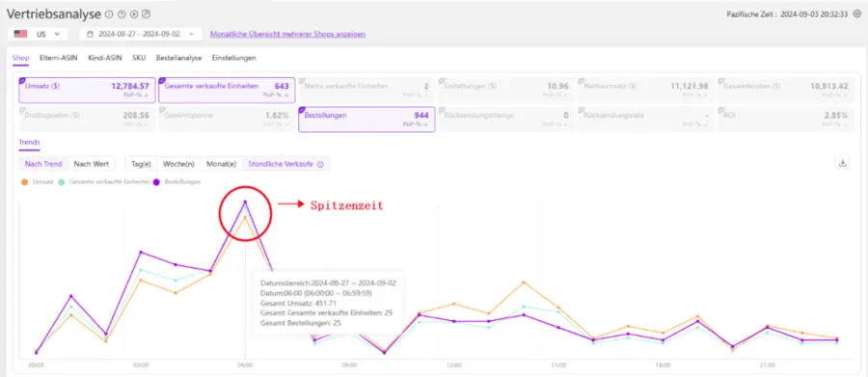Click the Pazifische Zeit timestamp text
Screen dimensions: 868x377
(x=787, y=14)
